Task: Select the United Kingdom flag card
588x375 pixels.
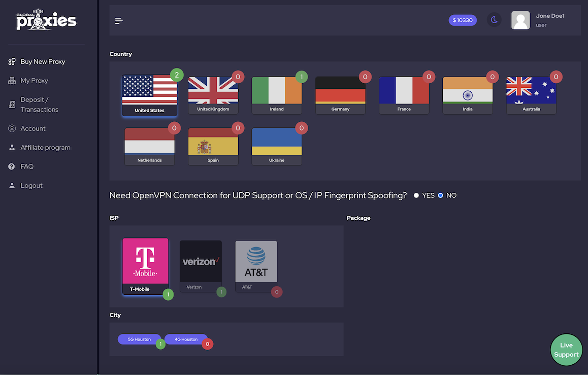Action: pos(213,95)
